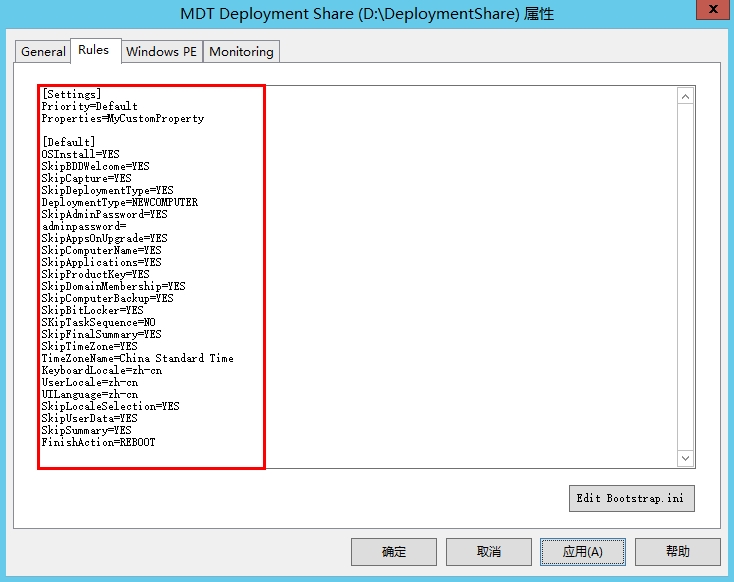Click the OSInstall=YES line
Viewport: 734px width, 582px height.
[81, 154]
